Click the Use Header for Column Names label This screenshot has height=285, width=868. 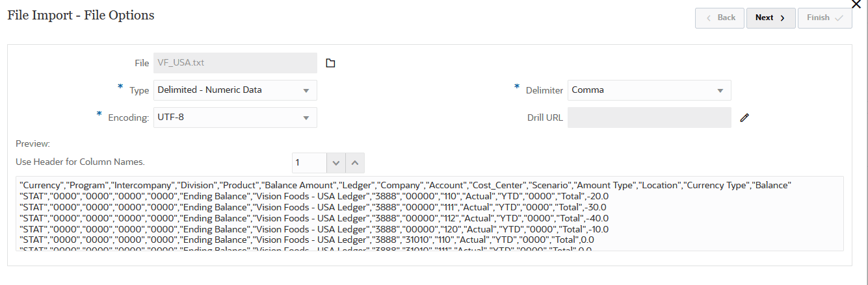tap(80, 162)
